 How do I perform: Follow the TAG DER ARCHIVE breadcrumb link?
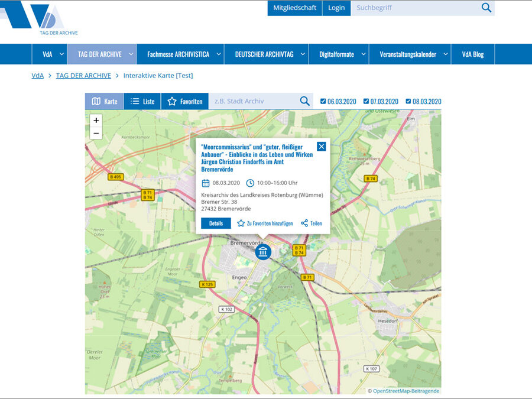(83, 75)
